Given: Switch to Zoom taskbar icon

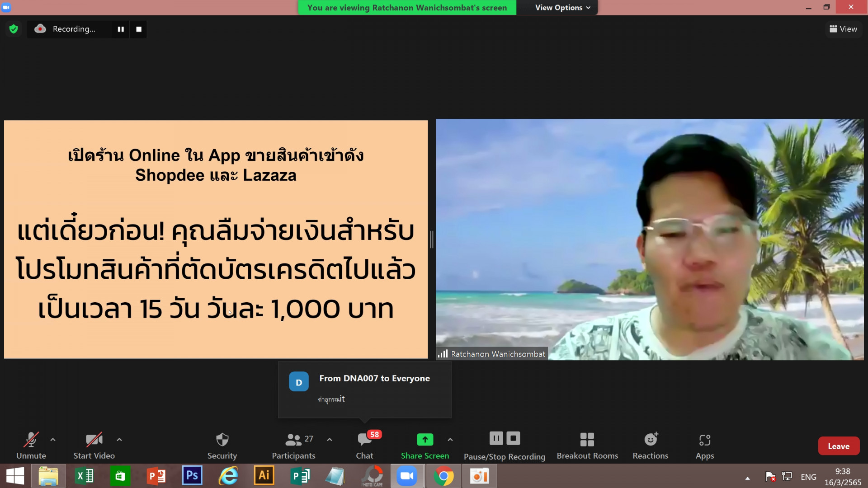Looking at the screenshot, I should pos(407,476).
